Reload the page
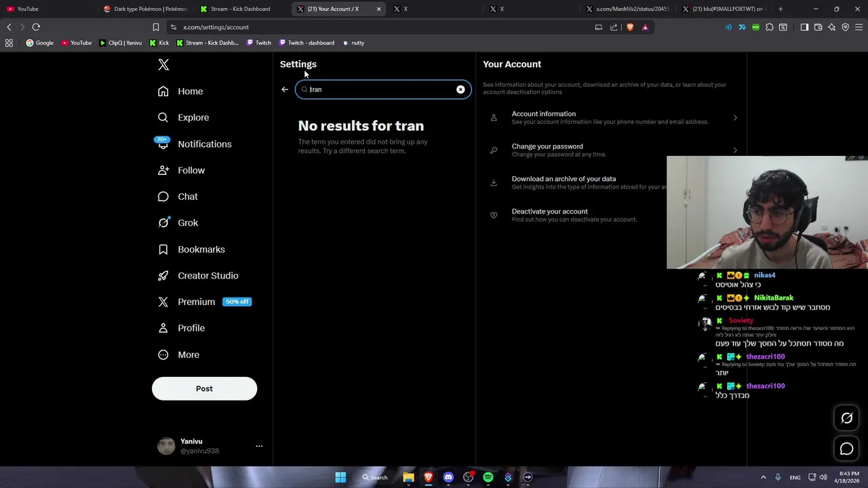The width and height of the screenshot is (868, 488). [x=36, y=27]
